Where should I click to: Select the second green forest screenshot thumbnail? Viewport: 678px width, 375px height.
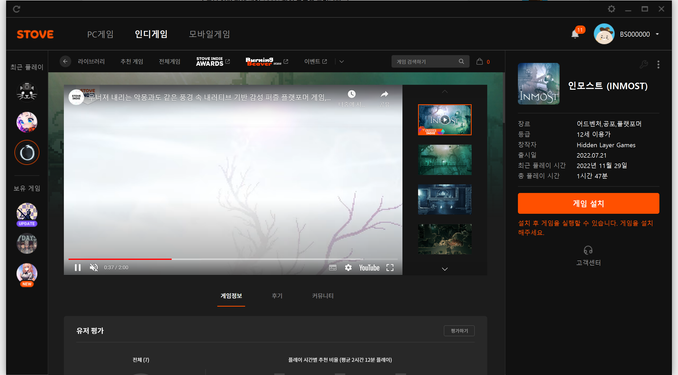click(x=445, y=160)
